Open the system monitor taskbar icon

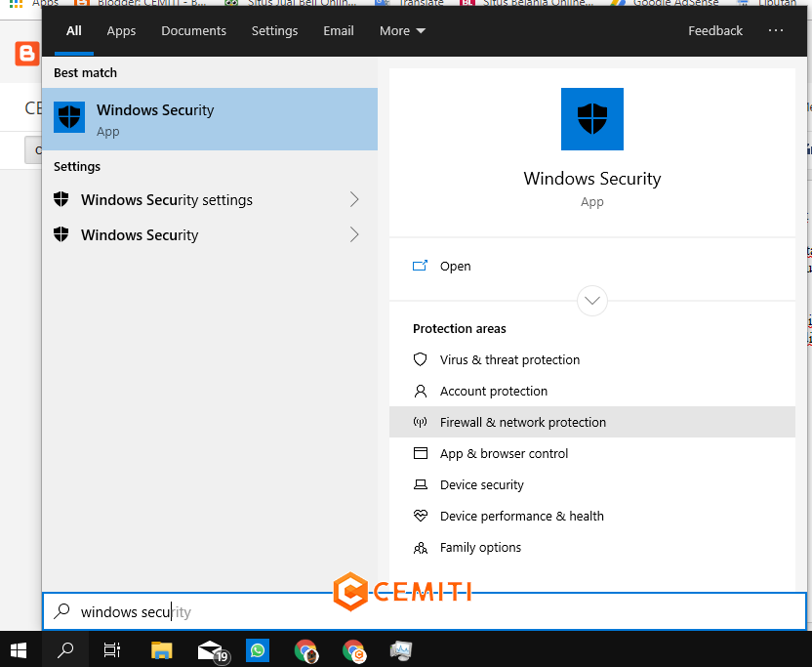point(401,650)
